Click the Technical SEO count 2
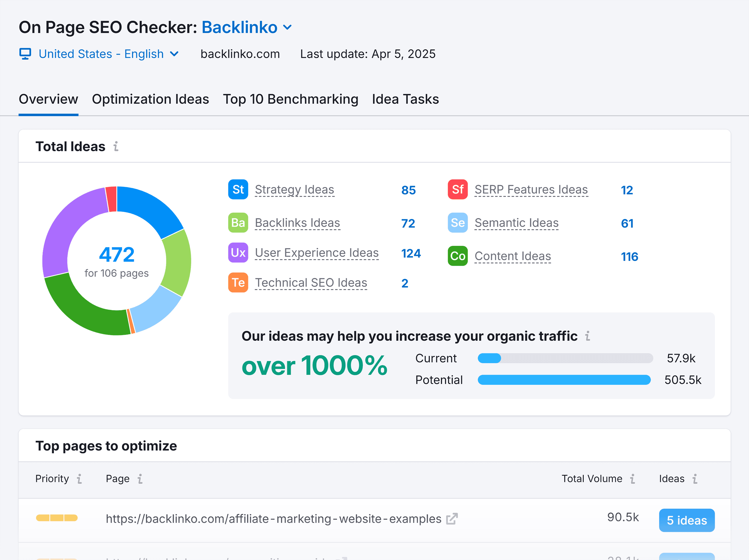Screen dimensions: 749x560 tap(405, 283)
